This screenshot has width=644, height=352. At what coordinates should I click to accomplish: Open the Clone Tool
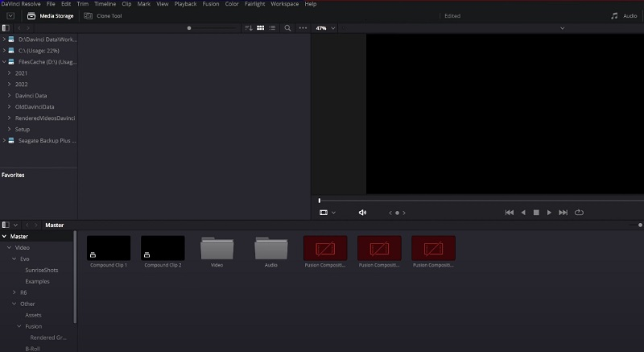(103, 16)
